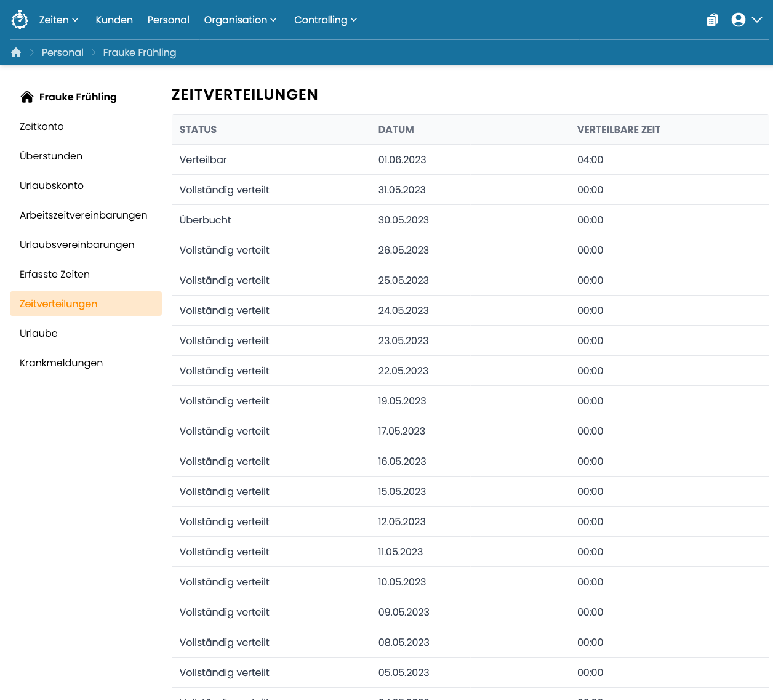Click the date 19.05.2023
773x700 pixels.
[x=403, y=401]
